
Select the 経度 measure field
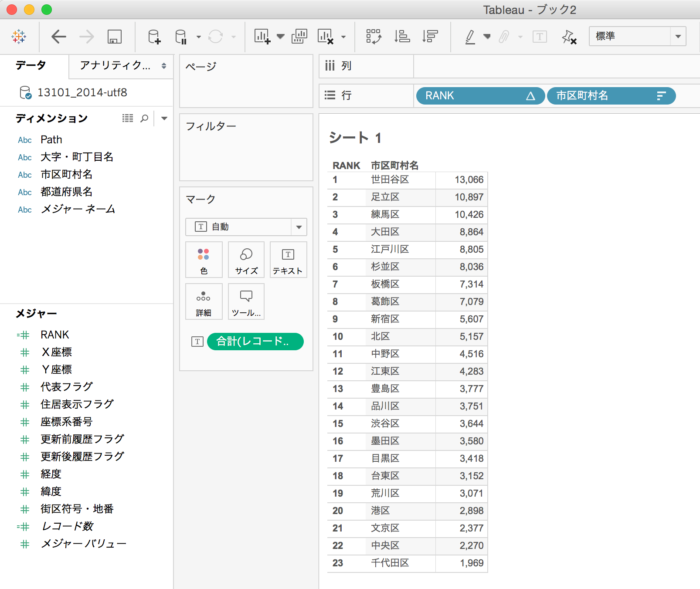pyautogui.click(x=51, y=474)
